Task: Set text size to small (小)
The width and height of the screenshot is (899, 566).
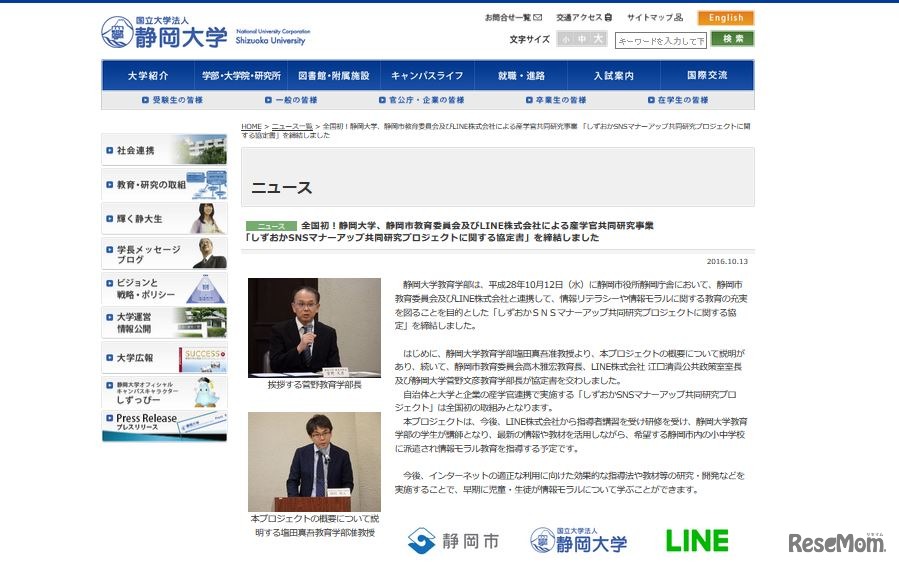Action: (x=566, y=39)
